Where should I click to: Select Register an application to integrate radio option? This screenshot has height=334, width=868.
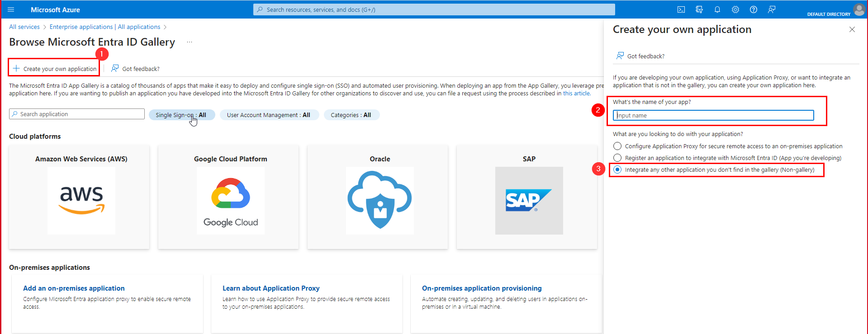pyautogui.click(x=617, y=158)
